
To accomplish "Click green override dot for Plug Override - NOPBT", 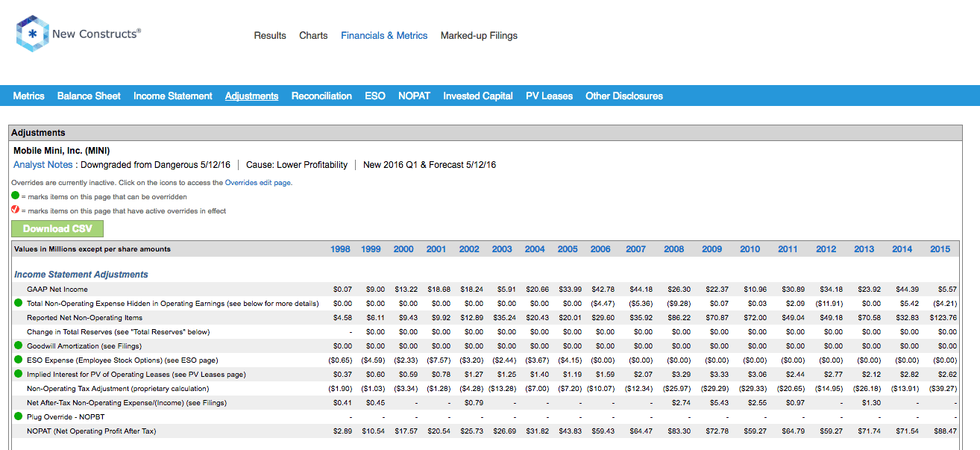I will pos(18,417).
